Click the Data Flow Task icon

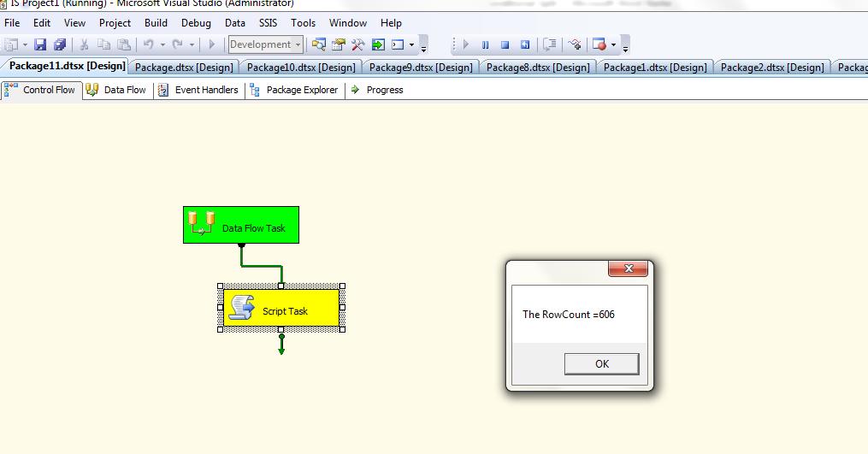point(202,224)
